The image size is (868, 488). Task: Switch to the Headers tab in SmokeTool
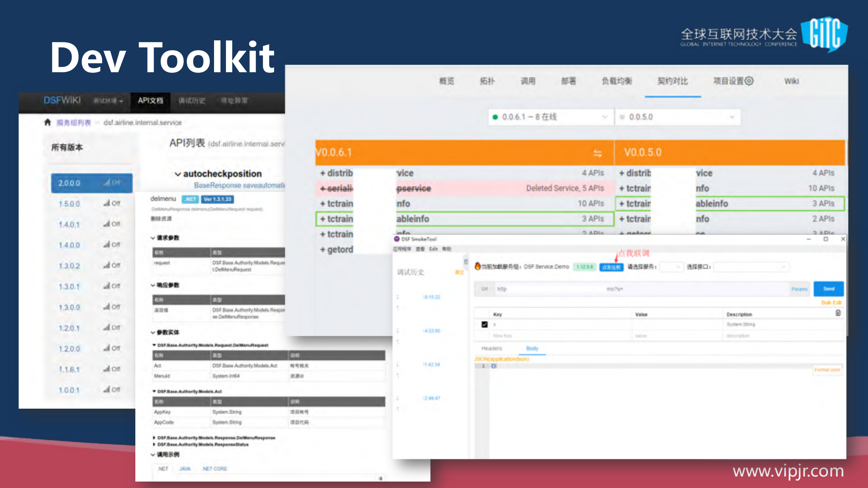tap(491, 348)
